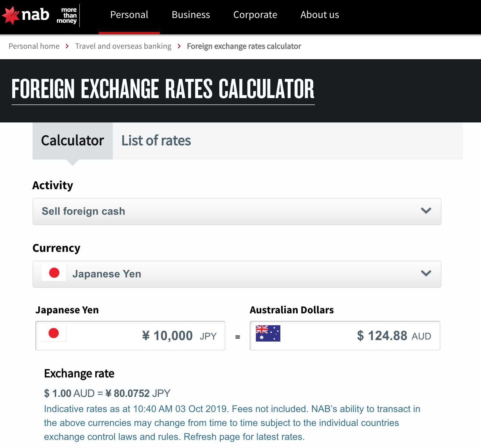The image size is (481, 448).
Task: Click the breadcrumb arrow after Travel banking
Action: pos(179,46)
